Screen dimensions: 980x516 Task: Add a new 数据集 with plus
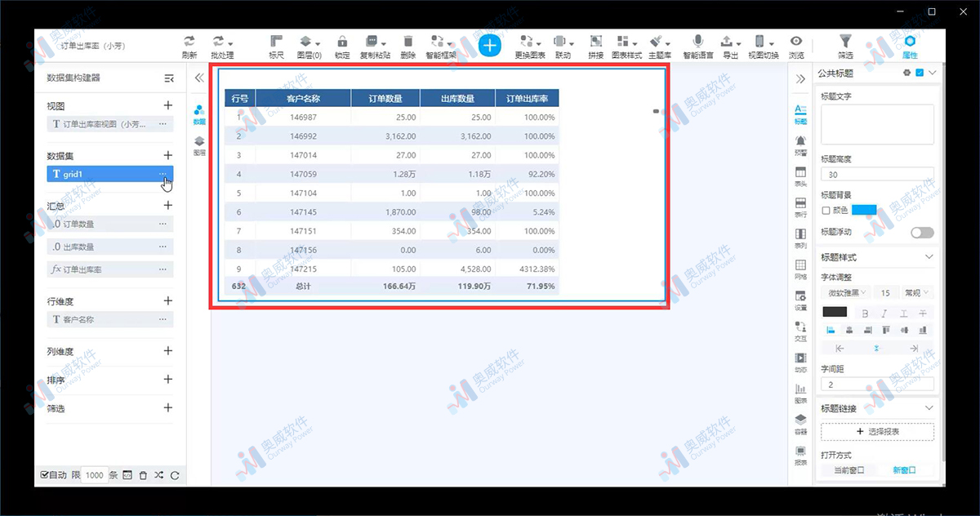(x=168, y=155)
